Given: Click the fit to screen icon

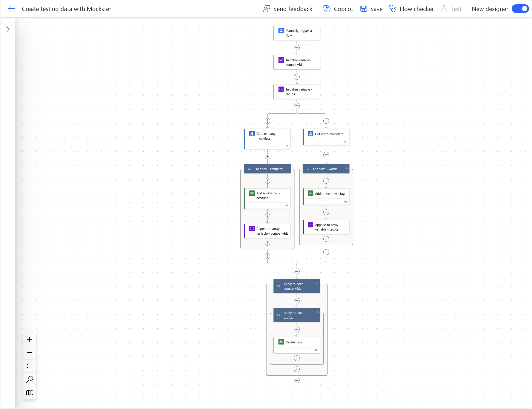Looking at the screenshot, I should coord(29,366).
